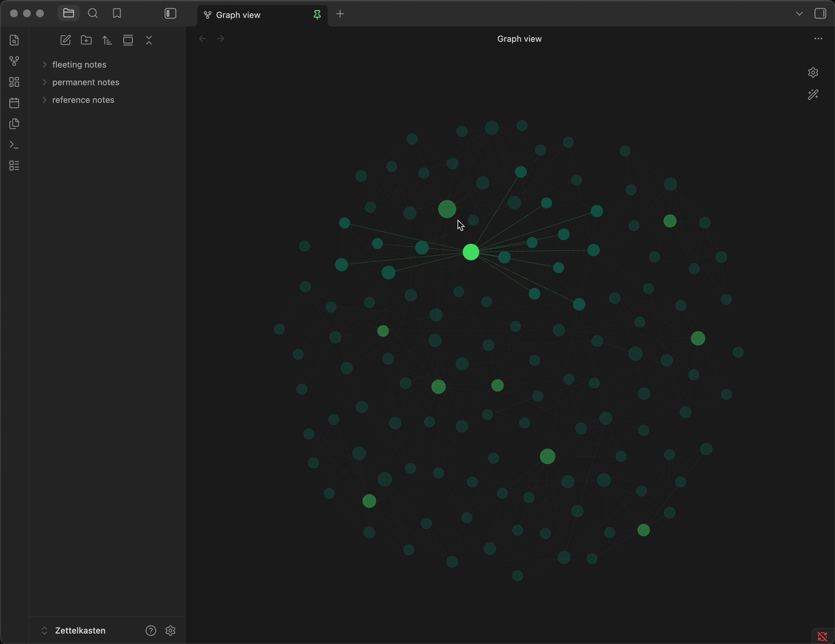Click the Graph view title in the header

tap(519, 39)
